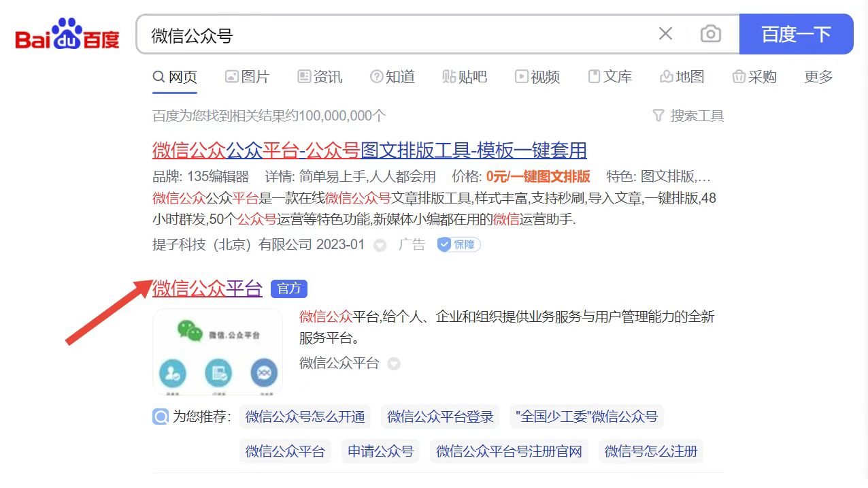
Task: Open 图片 image search section
Action: [248, 76]
